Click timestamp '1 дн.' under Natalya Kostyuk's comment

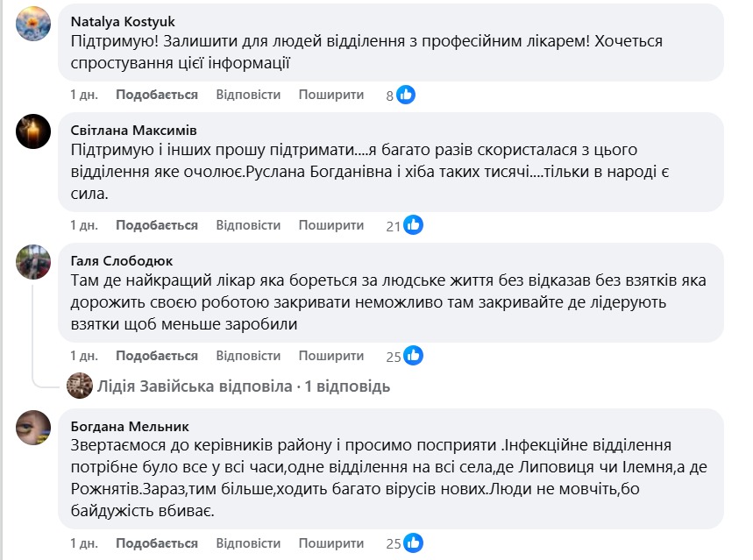point(84,95)
